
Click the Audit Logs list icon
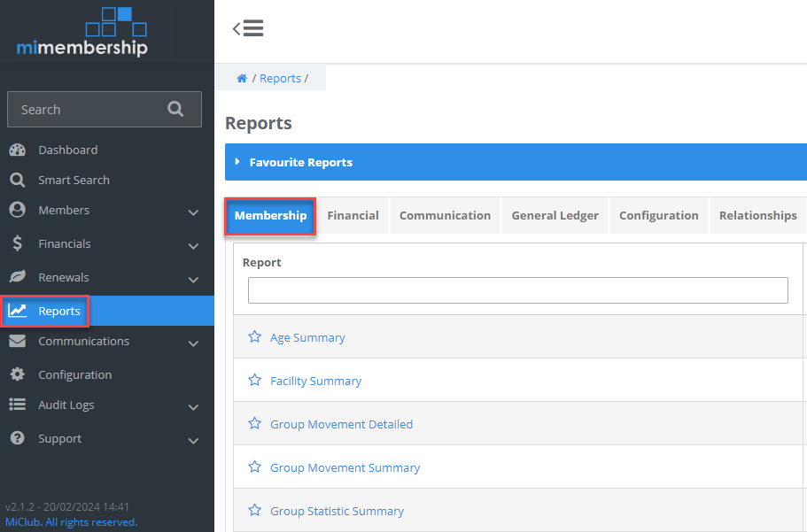pyautogui.click(x=17, y=405)
